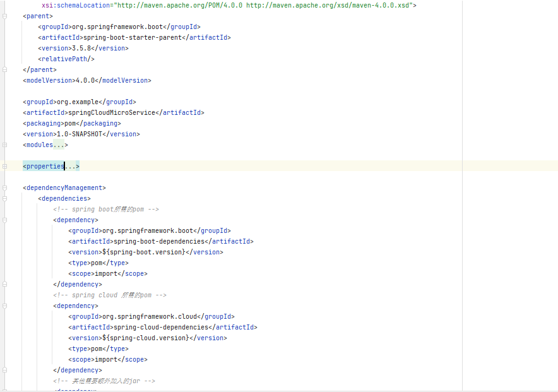This screenshot has width=558, height=392.
Task: Click the fold marker next to the </parent> line
Action: (x=4, y=69)
